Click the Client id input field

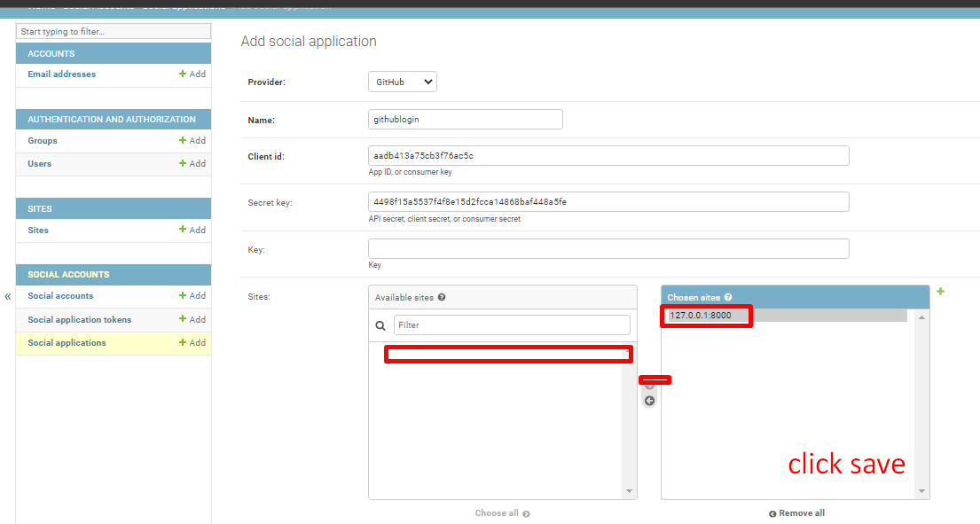[x=608, y=156]
